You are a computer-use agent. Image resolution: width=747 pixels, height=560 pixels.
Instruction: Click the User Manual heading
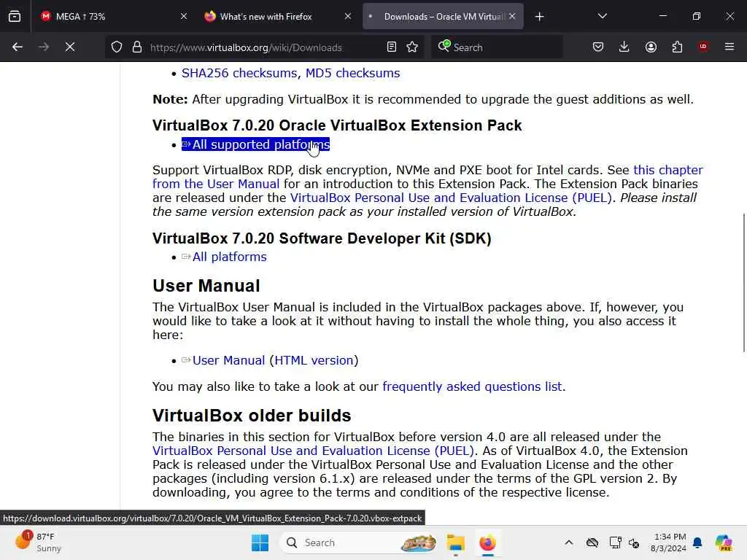point(206,286)
